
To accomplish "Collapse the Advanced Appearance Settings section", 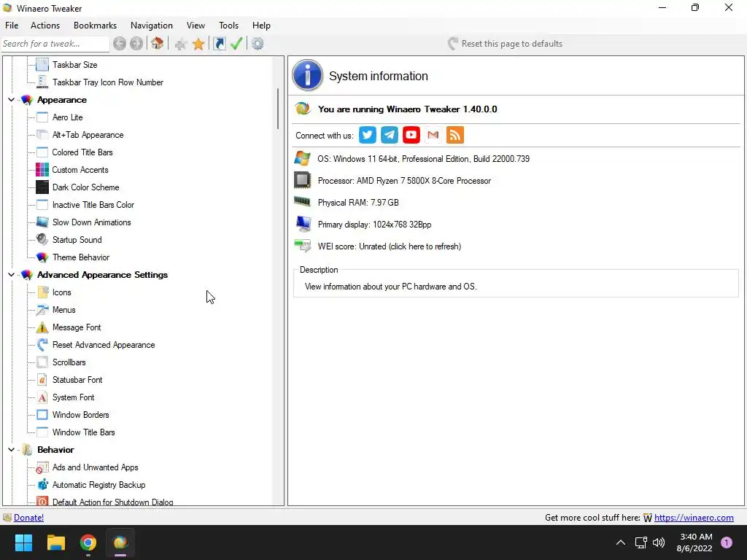I will (12, 275).
